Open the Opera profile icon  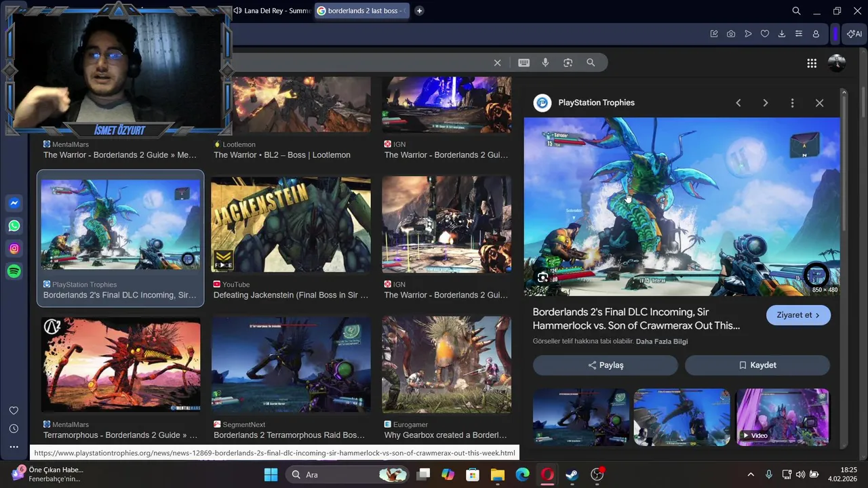[x=816, y=34]
